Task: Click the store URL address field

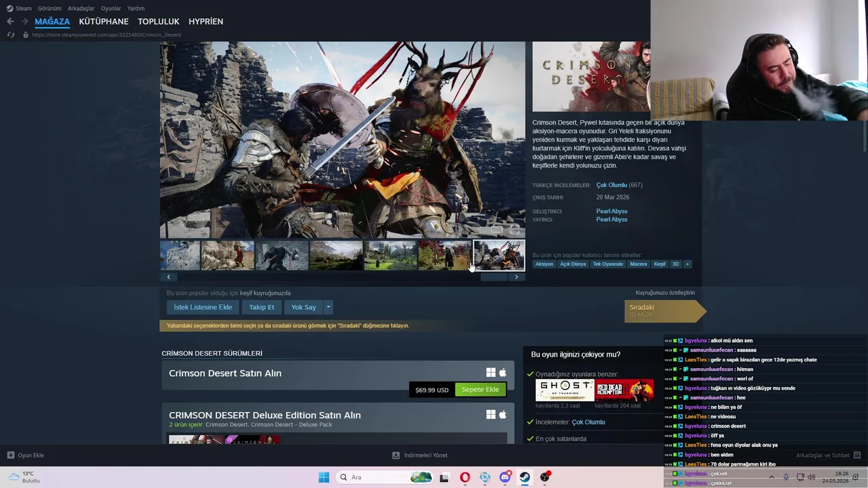Action: point(106,35)
